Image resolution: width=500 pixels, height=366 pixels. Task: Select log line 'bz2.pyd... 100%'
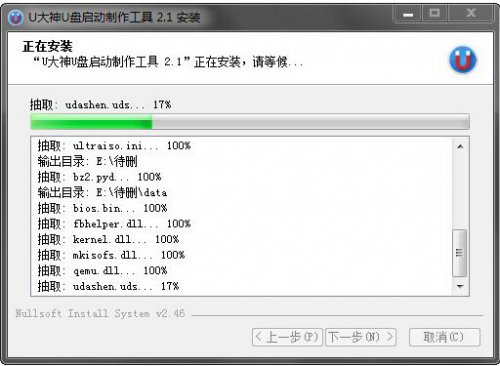pos(99,177)
